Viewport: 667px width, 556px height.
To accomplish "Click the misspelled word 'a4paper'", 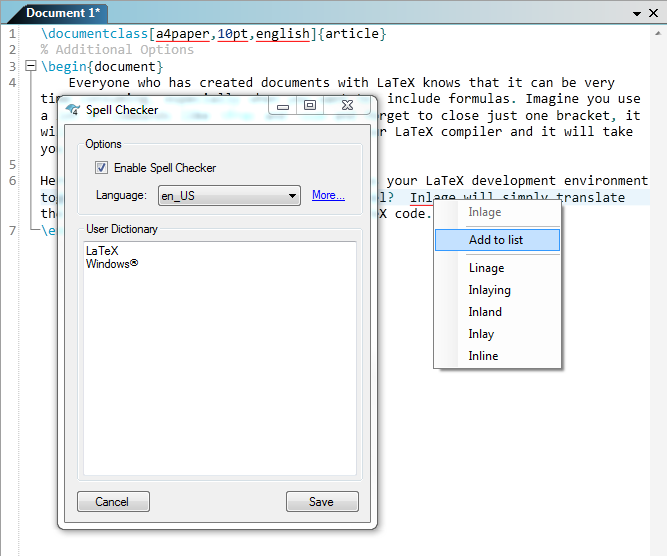I will point(182,34).
